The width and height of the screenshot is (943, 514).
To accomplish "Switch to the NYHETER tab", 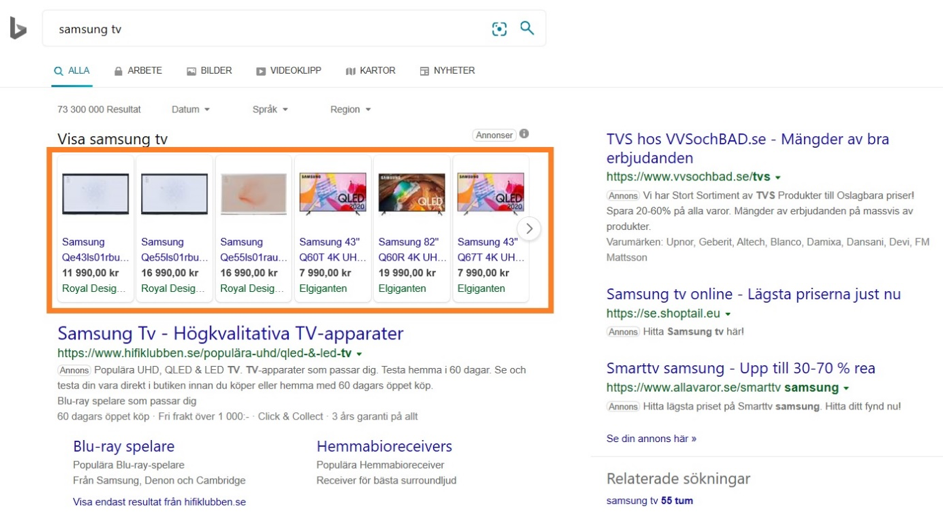I will pyautogui.click(x=447, y=71).
